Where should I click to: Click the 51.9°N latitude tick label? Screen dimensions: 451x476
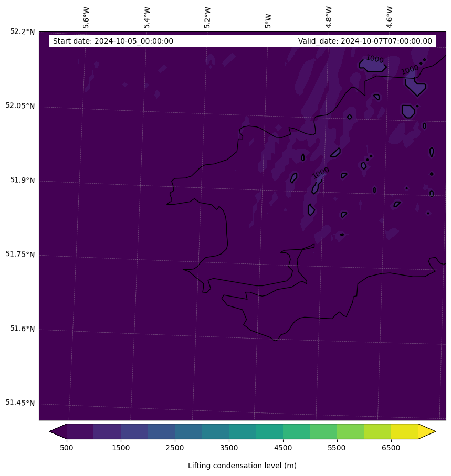(22, 180)
